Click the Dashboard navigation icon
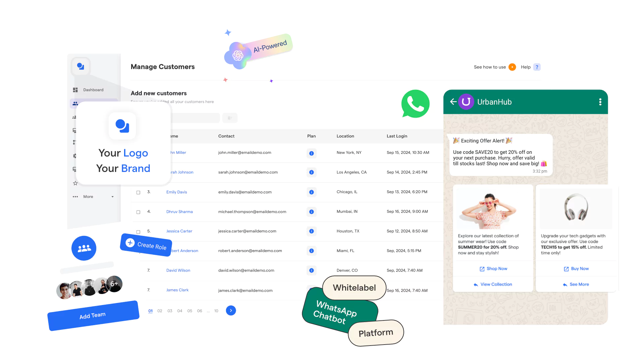Image resolution: width=644 pixels, height=362 pixels. pos(75,90)
